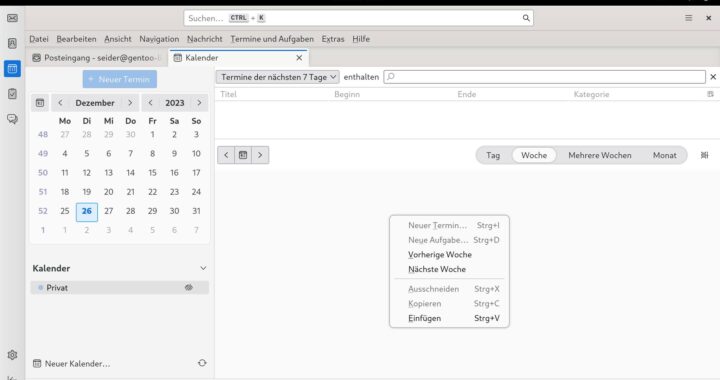Click the Neuer Termin button
720x380 pixels.
(119, 79)
